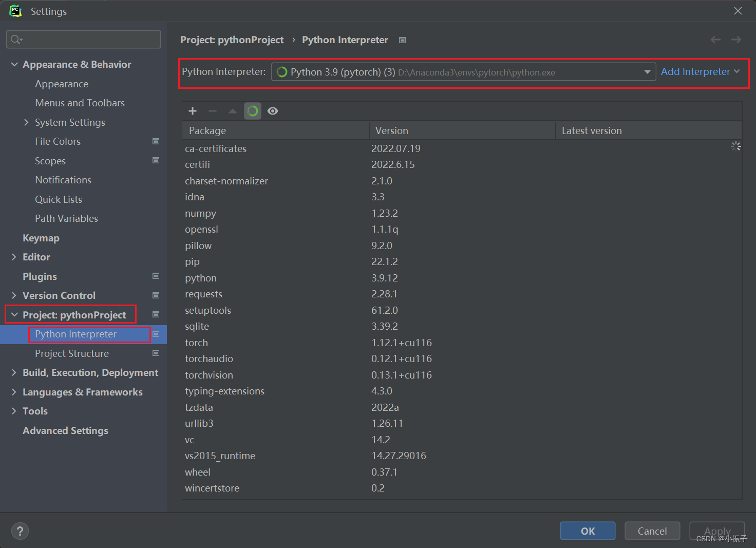Select Project Structure in the sidebar

click(x=71, y=353)
